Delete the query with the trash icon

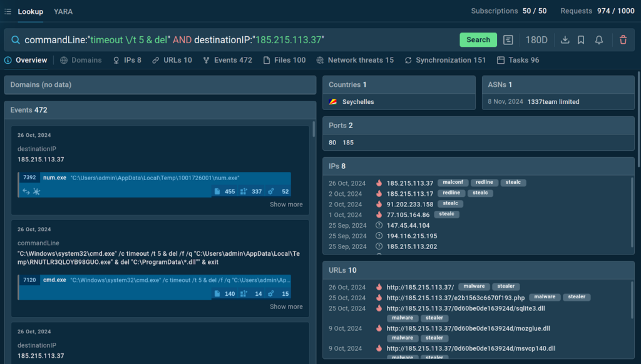coord(623,40)
